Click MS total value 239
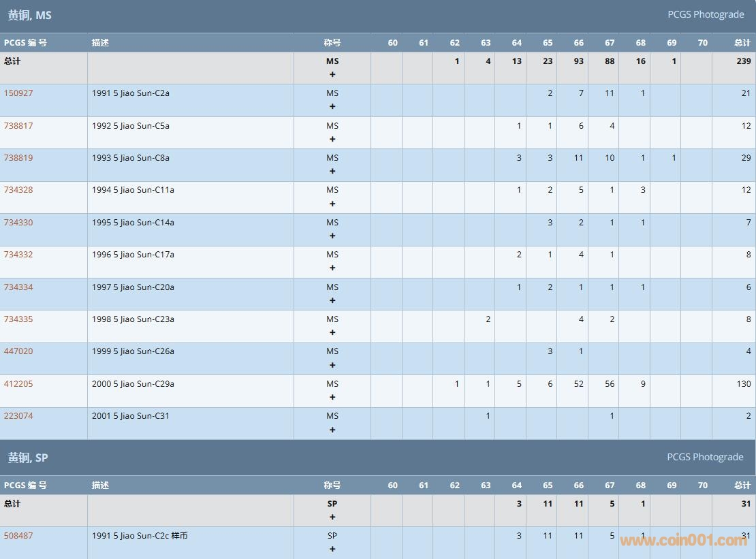This screenshot has height=559, width=756. pyautogui.click(x=744, y=61)
